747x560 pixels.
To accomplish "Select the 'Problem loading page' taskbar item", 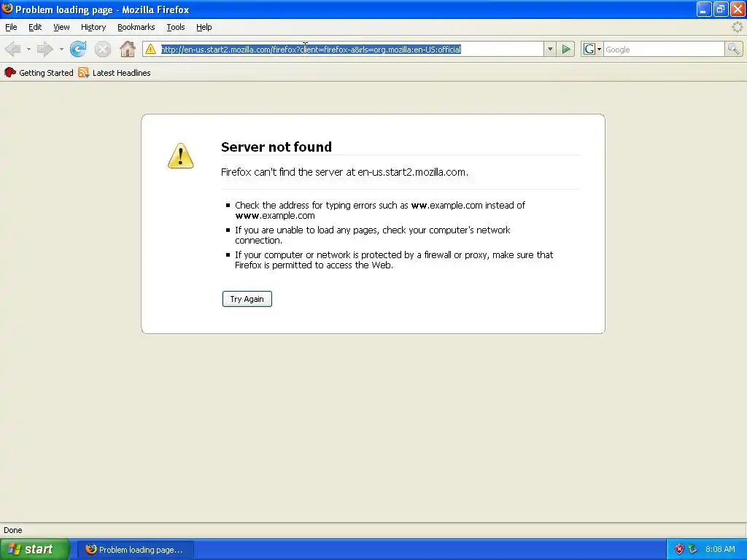I will tap(135, 550).
